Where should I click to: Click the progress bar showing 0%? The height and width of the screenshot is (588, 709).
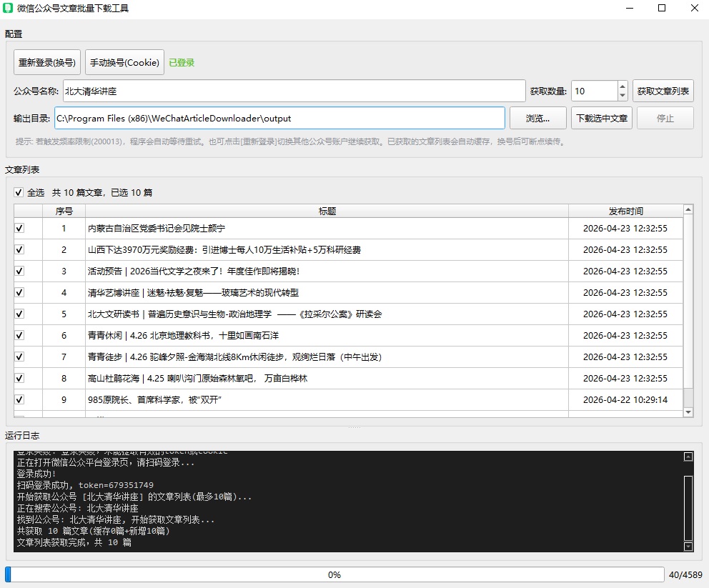(334, 574)
